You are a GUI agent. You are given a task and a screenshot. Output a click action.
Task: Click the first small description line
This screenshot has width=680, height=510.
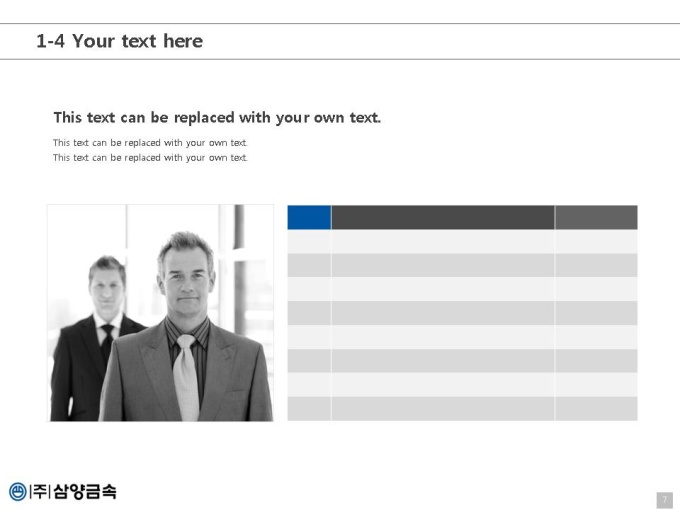point(150,143)
